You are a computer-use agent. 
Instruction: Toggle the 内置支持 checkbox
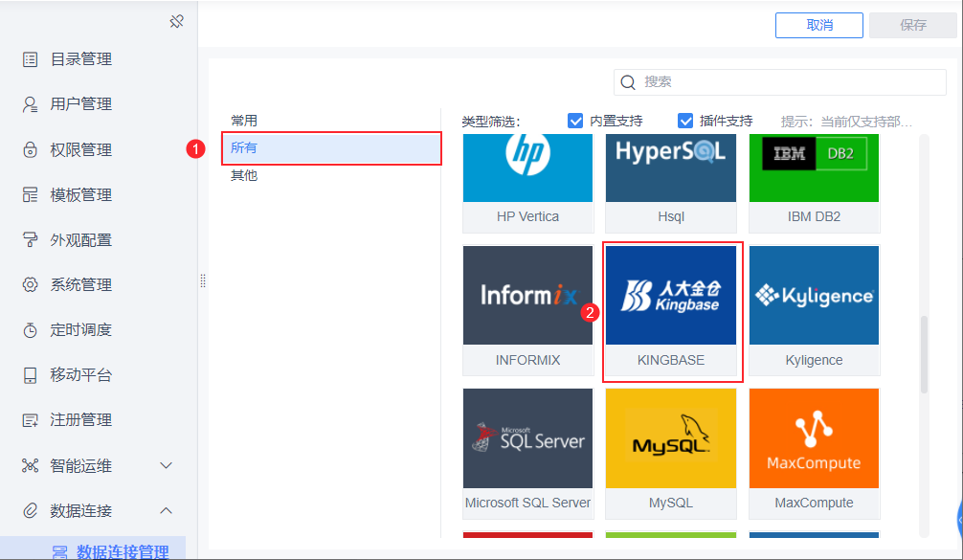(575, 121)
